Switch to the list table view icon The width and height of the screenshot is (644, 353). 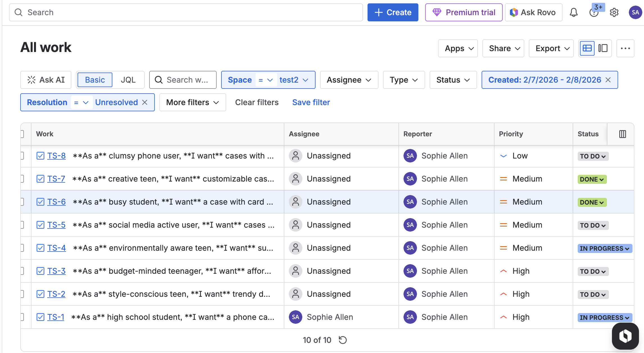[587, 48]
